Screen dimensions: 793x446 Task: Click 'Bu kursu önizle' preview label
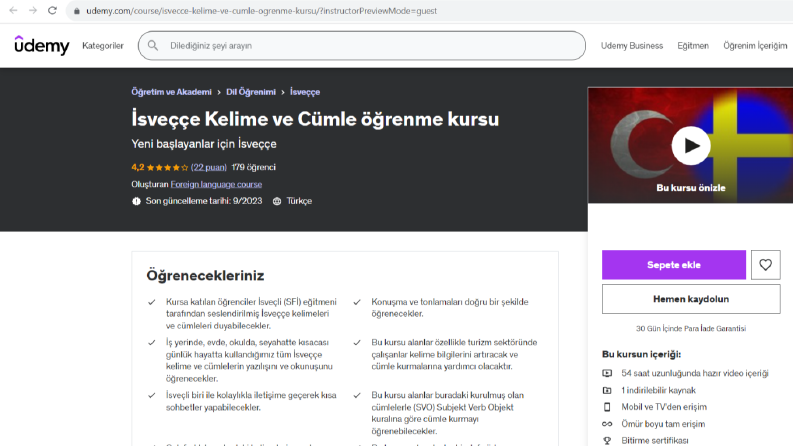tap(691, 188)
